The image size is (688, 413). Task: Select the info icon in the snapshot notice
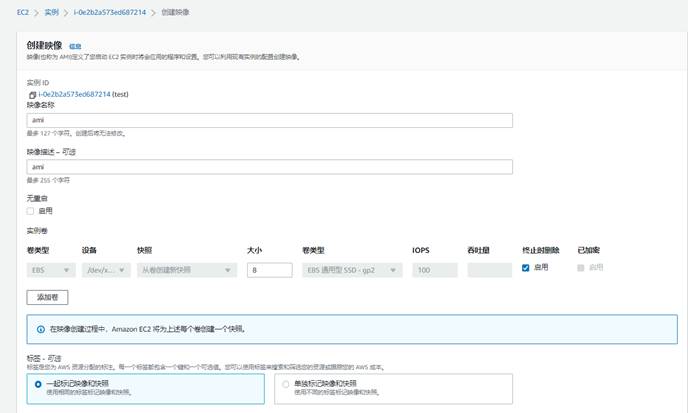pos(41,329)
